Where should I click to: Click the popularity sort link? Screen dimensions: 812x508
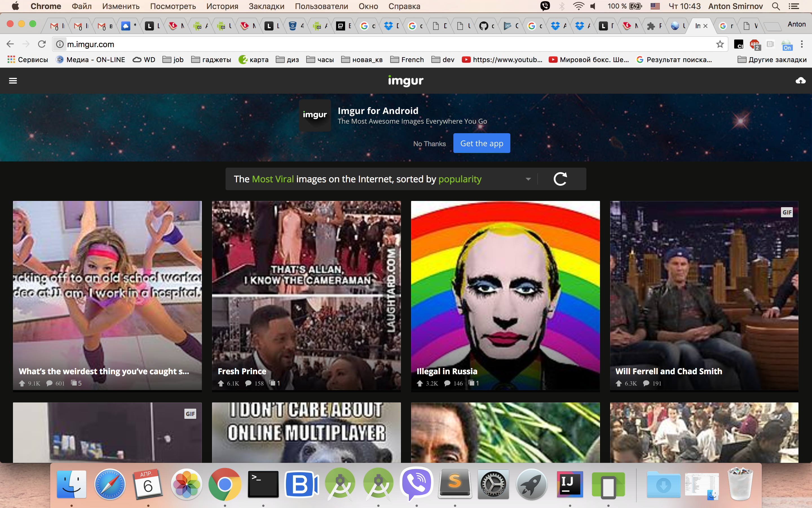coord(460,179)
